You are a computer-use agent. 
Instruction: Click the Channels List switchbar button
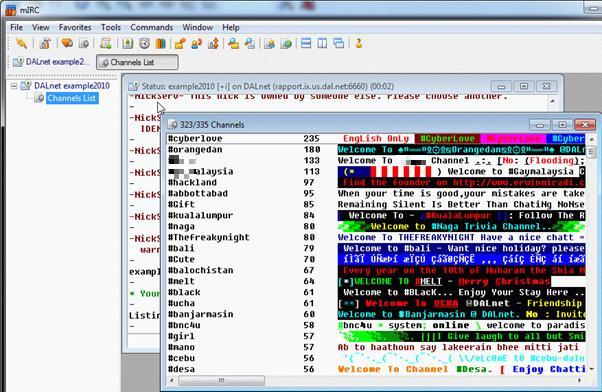[x=137, y=62]
